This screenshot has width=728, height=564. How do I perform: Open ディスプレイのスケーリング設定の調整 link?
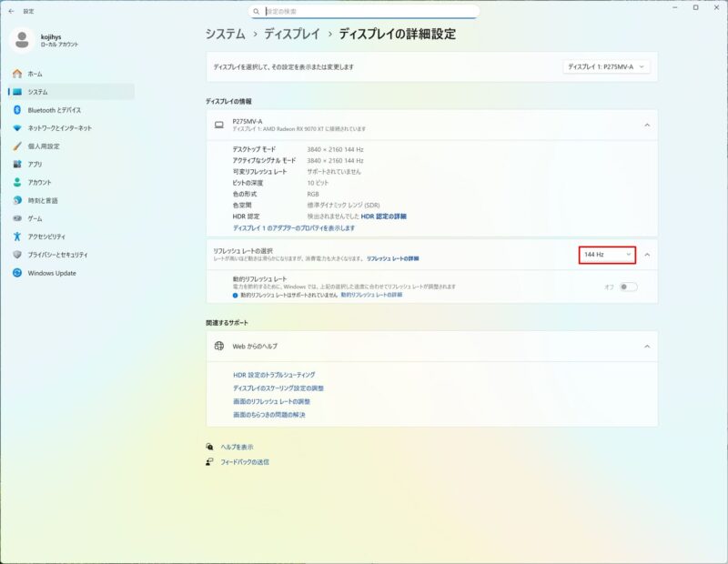[x=278, y=388]
